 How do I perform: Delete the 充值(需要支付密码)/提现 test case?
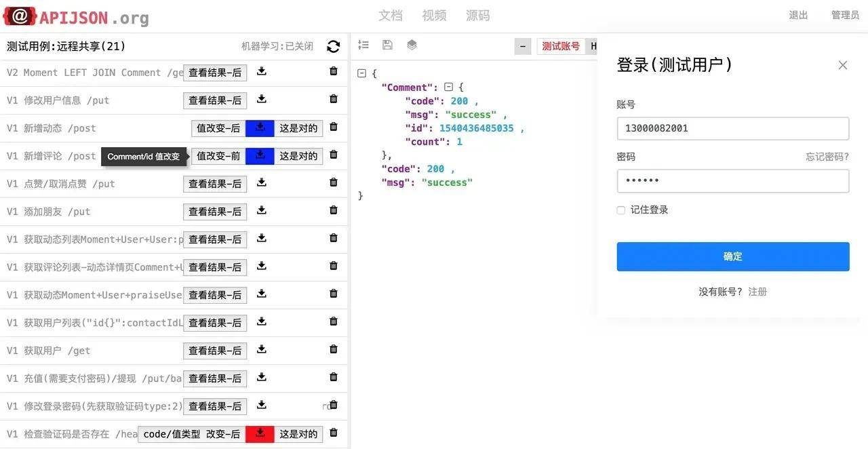click(x=333, y=377)
